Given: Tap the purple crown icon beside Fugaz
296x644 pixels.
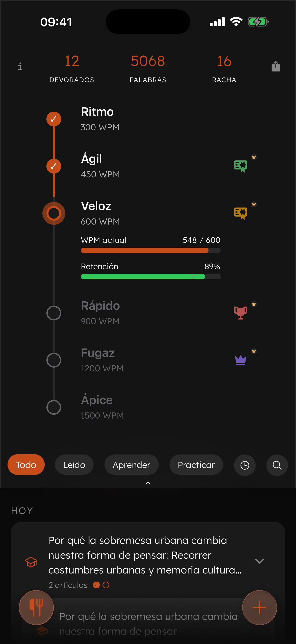Looking at the screenshot, I should tap(241, 360).
